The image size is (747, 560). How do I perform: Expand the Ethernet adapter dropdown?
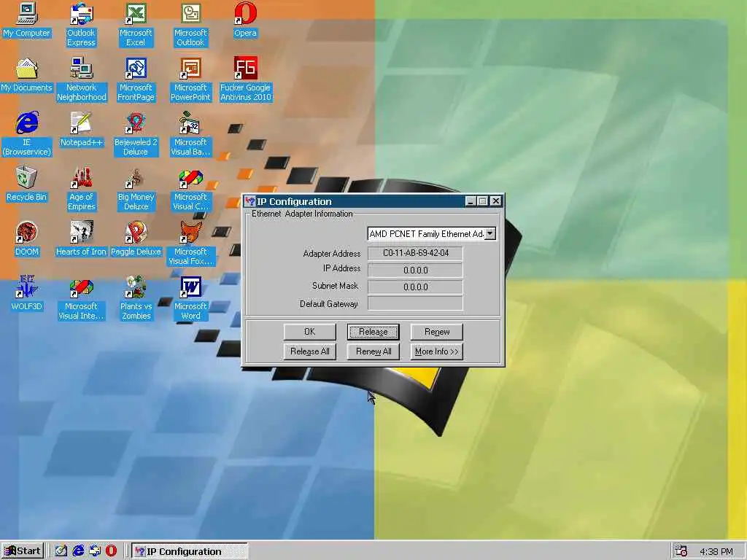[489, 234]
